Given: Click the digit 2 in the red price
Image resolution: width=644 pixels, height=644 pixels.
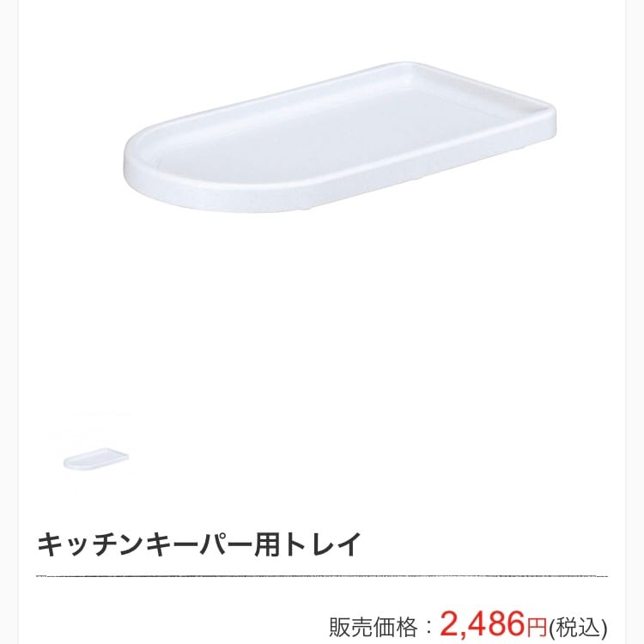Looking at the screenshot, I should pyautogui.click(x=450, y=623).
